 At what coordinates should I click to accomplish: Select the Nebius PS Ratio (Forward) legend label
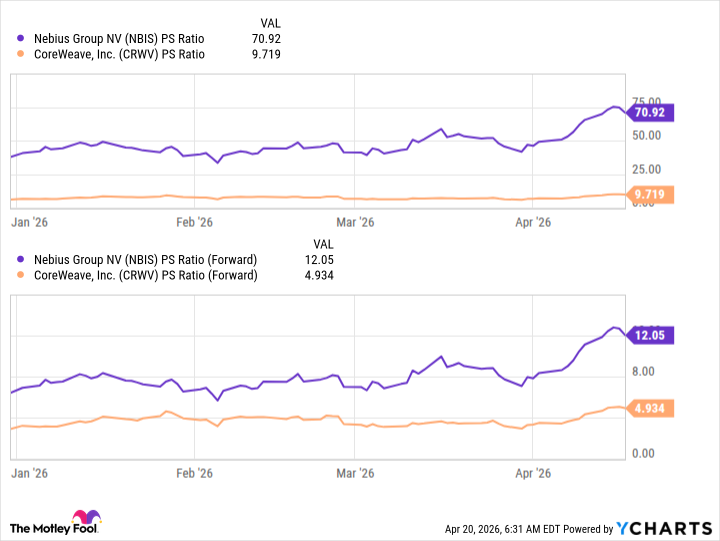click(x=143, y=260)
